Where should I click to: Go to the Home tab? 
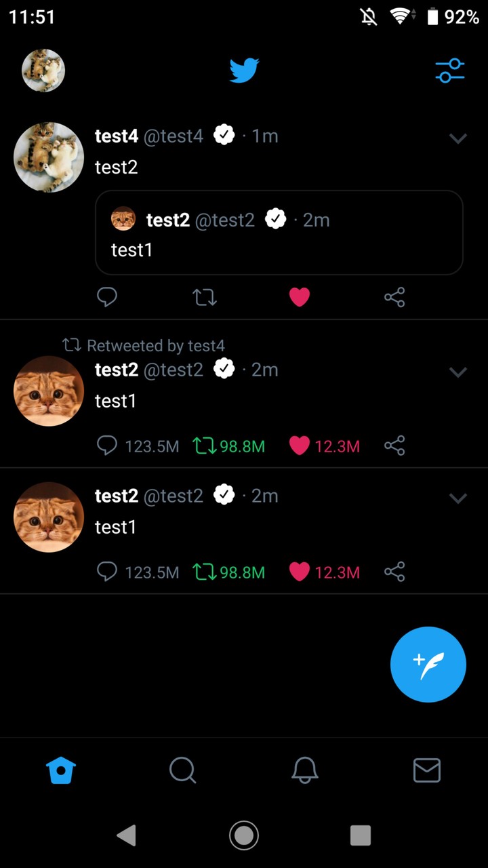pos(61,770)
